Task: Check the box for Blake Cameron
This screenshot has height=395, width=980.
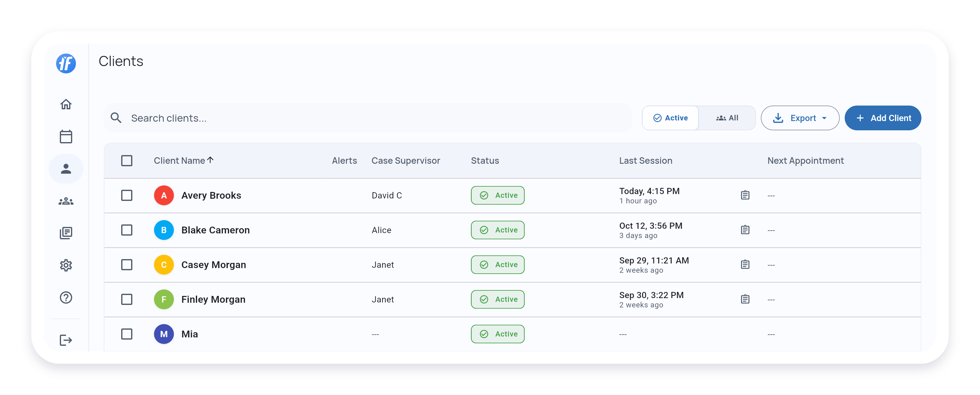Action: pyautogui.click(x=127, y=230)
